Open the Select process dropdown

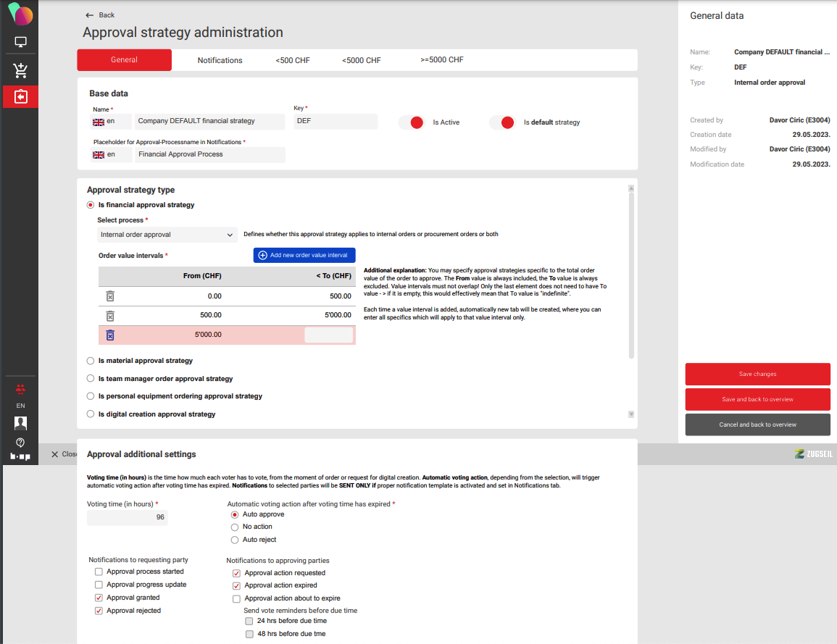(x=167, y=235)
